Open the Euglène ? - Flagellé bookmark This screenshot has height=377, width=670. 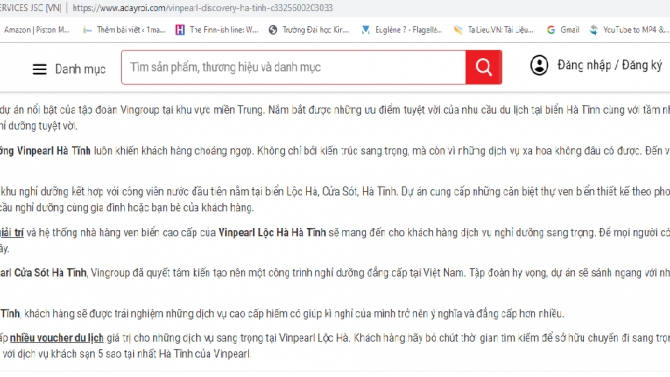(401, 30)
